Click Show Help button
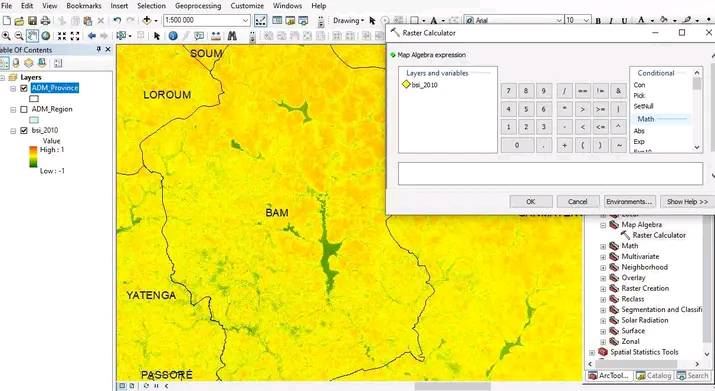The height and width of the screenshot is (391, 715). point(687,202)
